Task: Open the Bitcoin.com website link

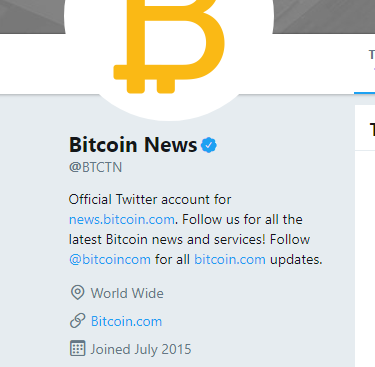Action: (x=126, y=321)
